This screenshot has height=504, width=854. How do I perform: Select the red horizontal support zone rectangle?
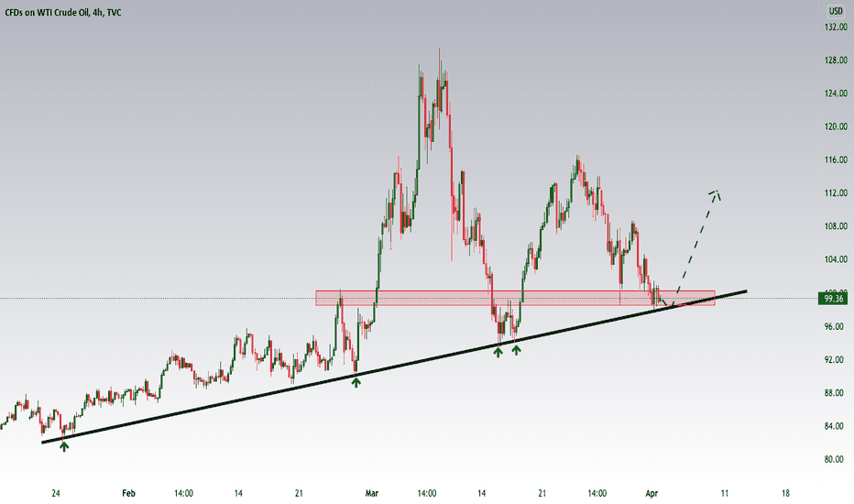pos(515,298)
